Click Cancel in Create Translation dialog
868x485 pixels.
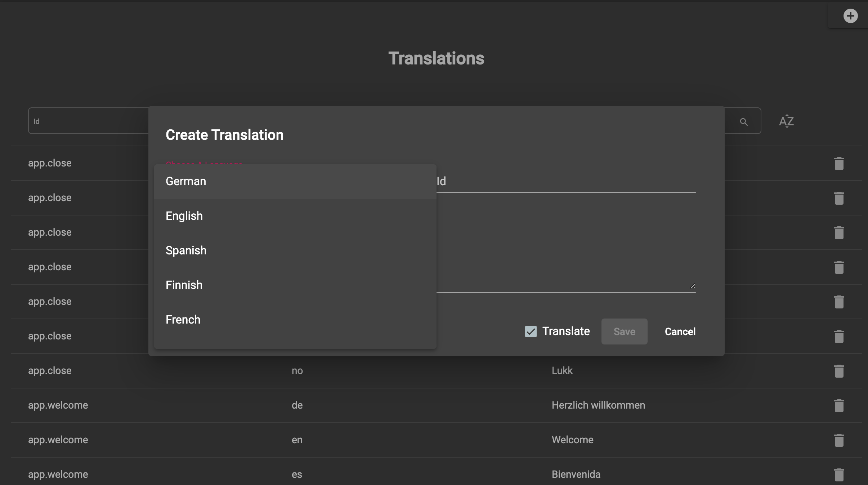(x=680, y=332)
